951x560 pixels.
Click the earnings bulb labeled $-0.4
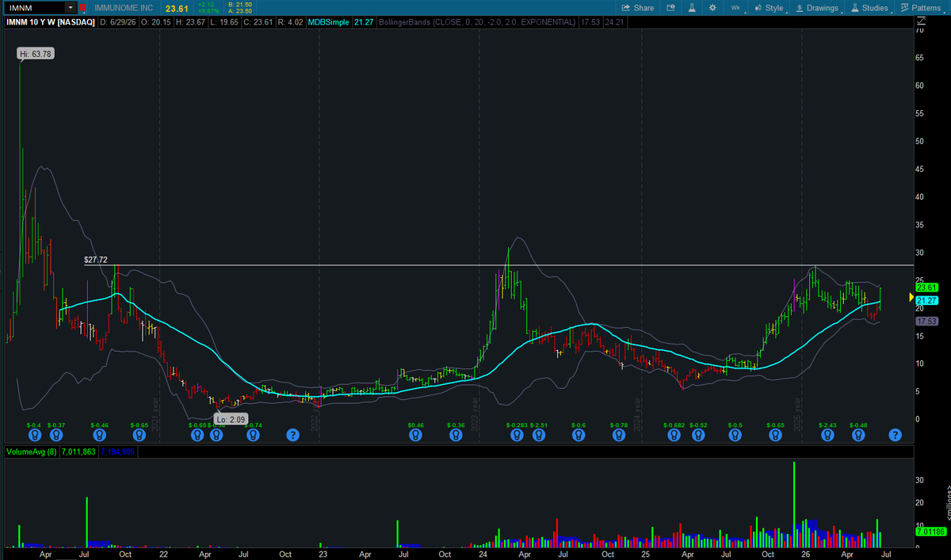(34, 434)
